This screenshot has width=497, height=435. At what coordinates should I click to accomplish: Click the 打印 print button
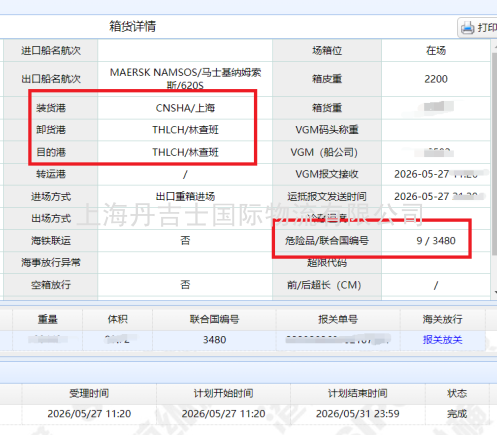tap(477, 28)
